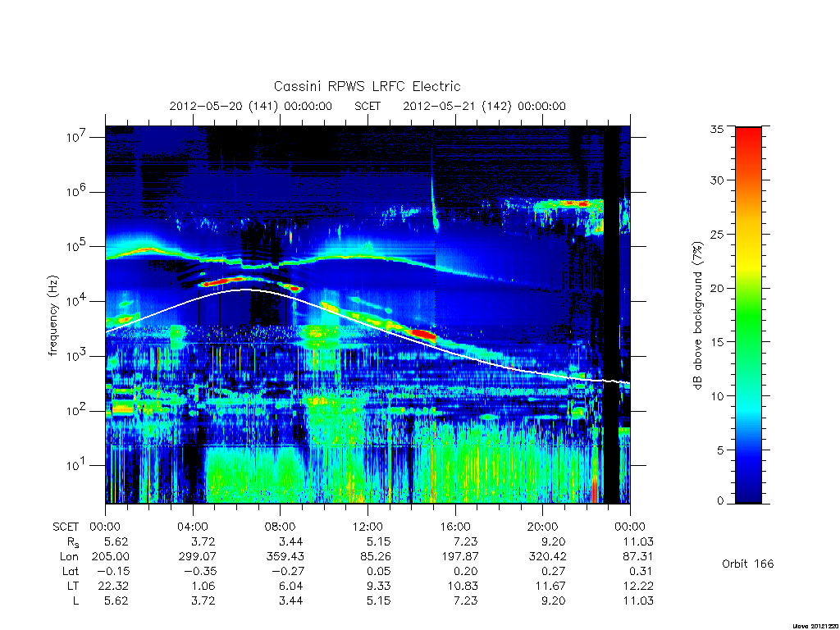
Task: Click the Lon value '205.00'
Action: (x=111, y=557)
